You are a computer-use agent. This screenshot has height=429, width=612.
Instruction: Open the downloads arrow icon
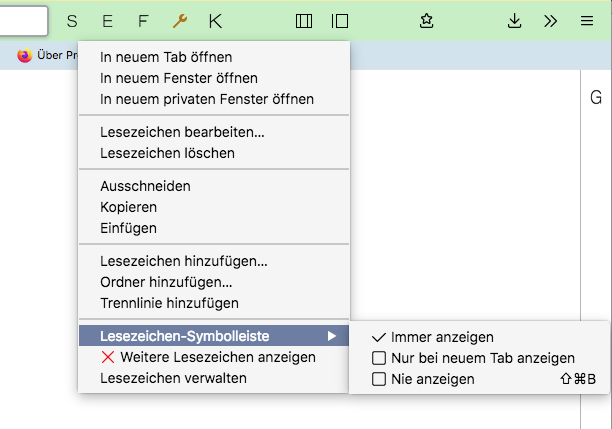(515, 20)
